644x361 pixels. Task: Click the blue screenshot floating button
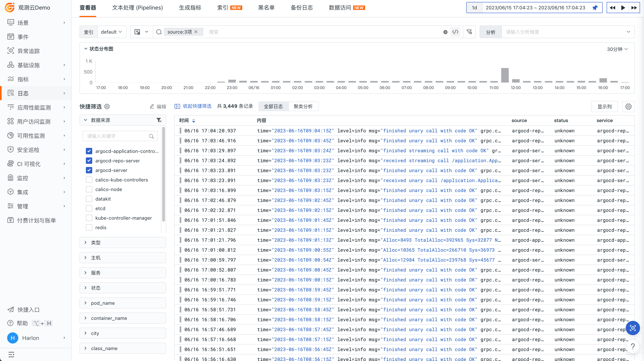click(632, 328)
